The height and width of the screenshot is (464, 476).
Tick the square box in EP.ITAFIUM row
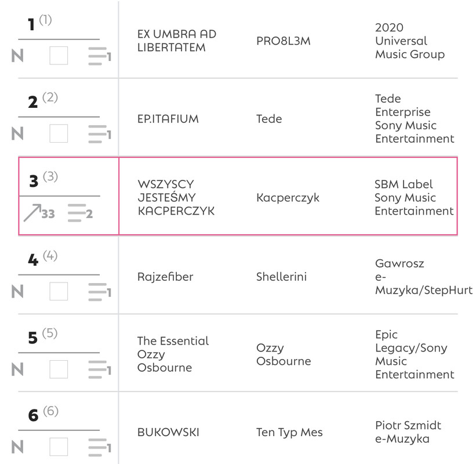pos(59,133)
